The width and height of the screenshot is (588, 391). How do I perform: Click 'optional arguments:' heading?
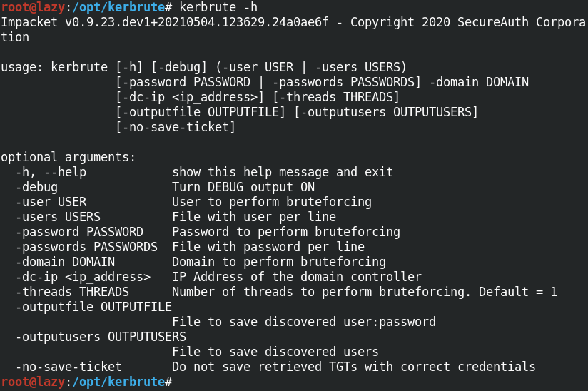pyautogui.click(x=69, y=157)
